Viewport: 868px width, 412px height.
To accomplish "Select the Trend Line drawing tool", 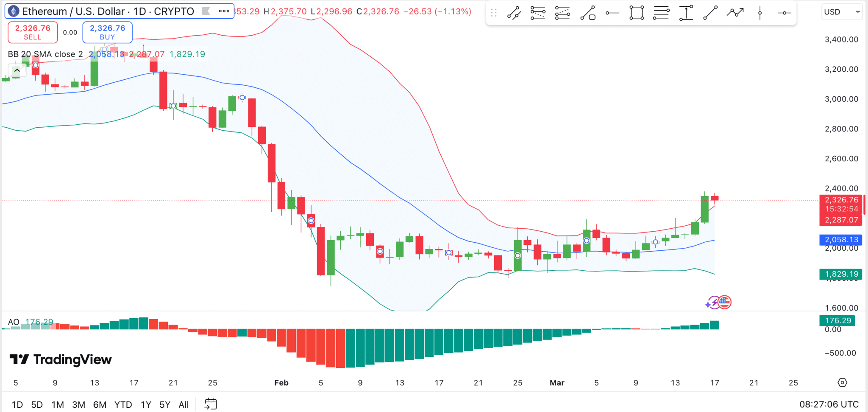I will 710,13.
